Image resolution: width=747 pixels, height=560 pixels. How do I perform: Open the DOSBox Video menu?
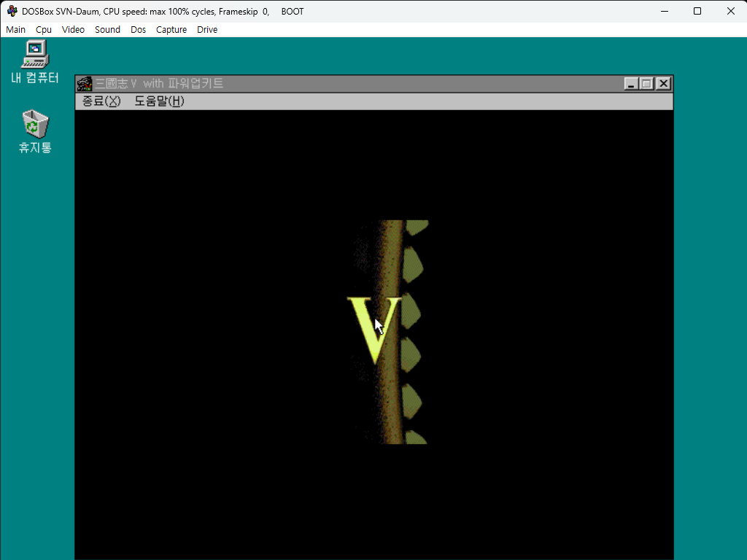[73, 29]
